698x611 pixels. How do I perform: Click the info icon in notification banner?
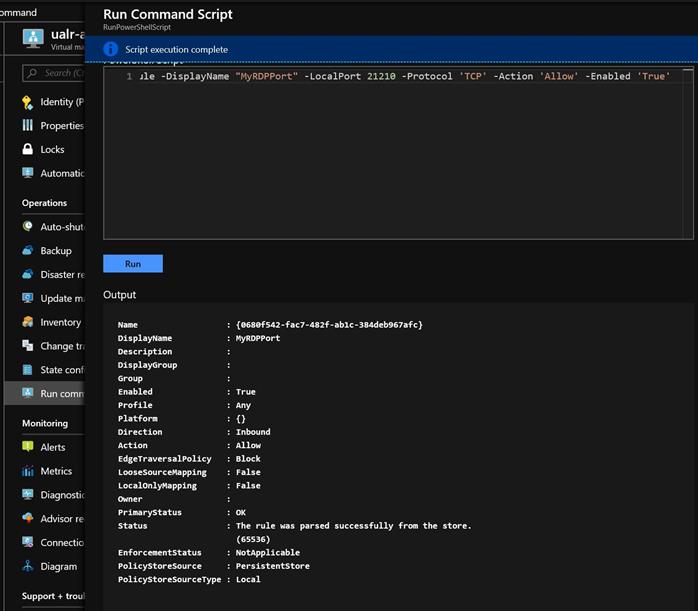pos(111,49)
